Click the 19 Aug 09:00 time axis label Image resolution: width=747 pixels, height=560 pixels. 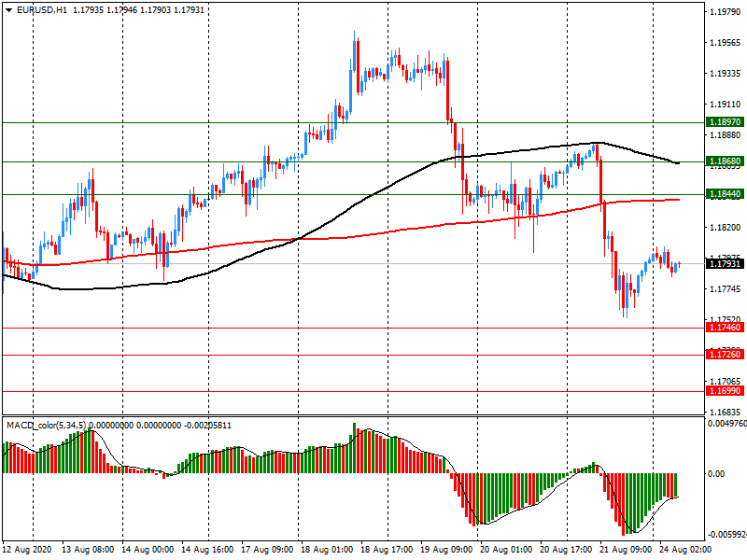(446, 550)
